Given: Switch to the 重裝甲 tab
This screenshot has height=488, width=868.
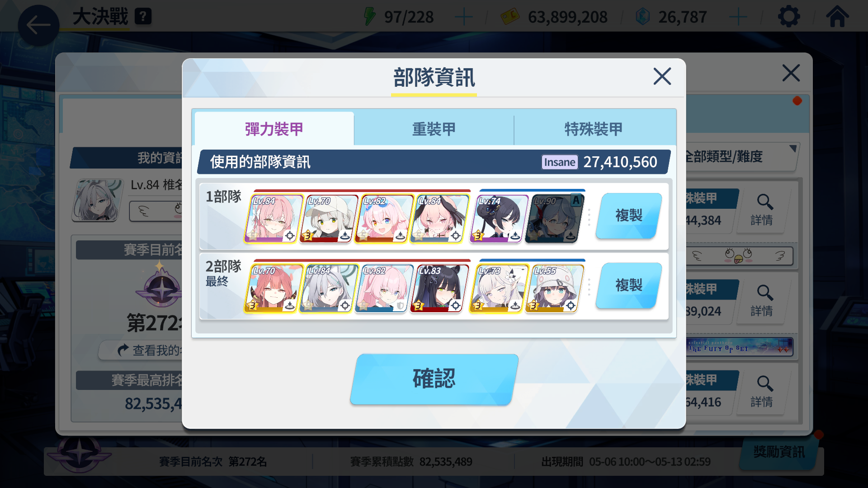Looking at the screenshot, I should [434, 129].
